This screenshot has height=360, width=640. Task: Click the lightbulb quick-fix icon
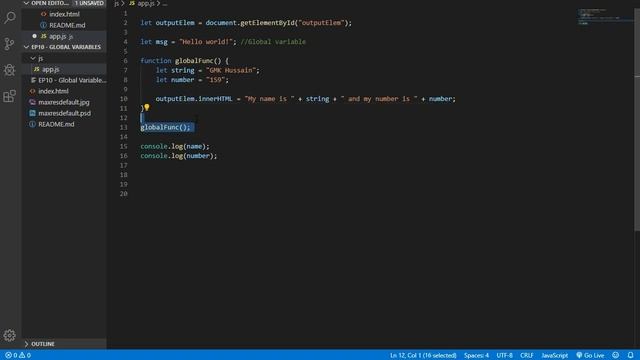147,107
